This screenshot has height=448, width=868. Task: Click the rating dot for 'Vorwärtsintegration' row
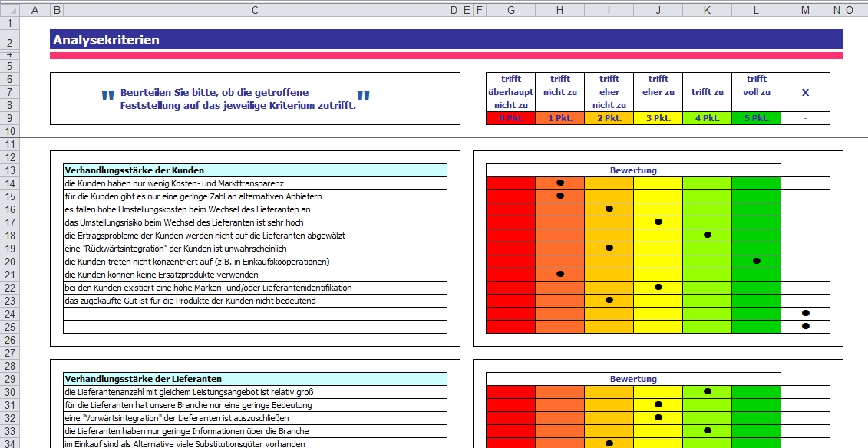coord(658,417)
